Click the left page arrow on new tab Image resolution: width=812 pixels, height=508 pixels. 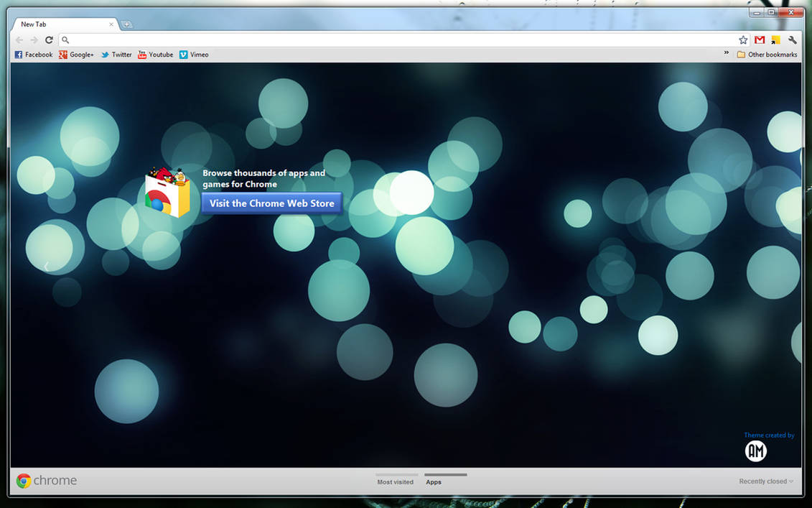(x=46, y=267)
